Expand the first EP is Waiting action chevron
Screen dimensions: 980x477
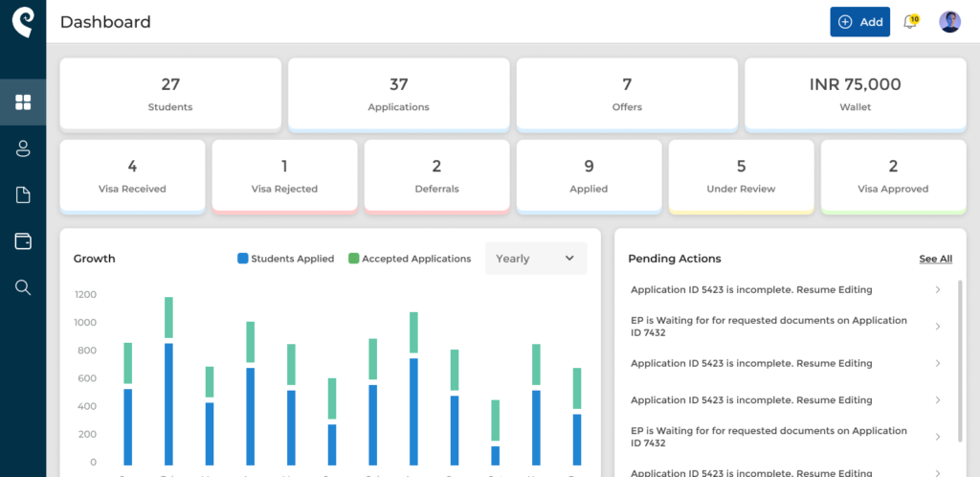[x=938, y=327]
